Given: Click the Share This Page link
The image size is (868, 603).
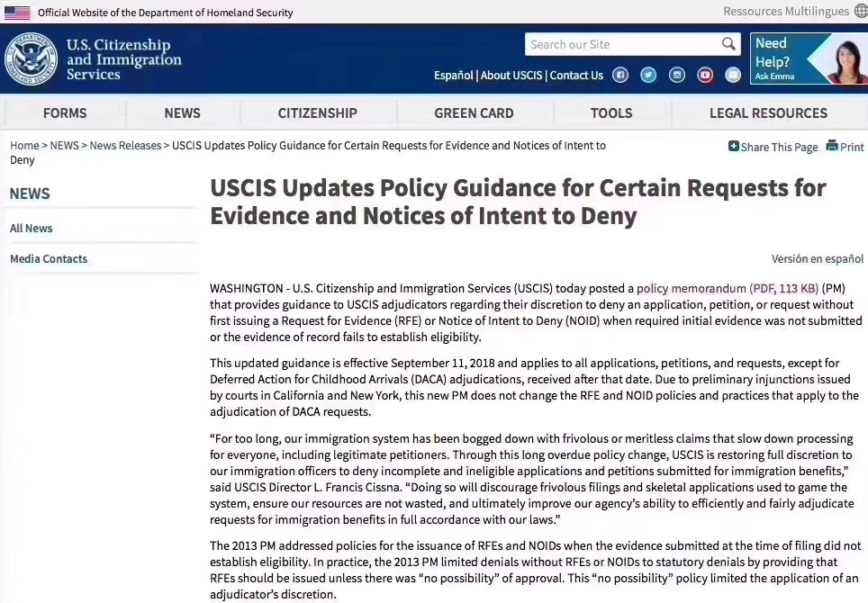Looking at the screenshot, I should tap(779, 147).
